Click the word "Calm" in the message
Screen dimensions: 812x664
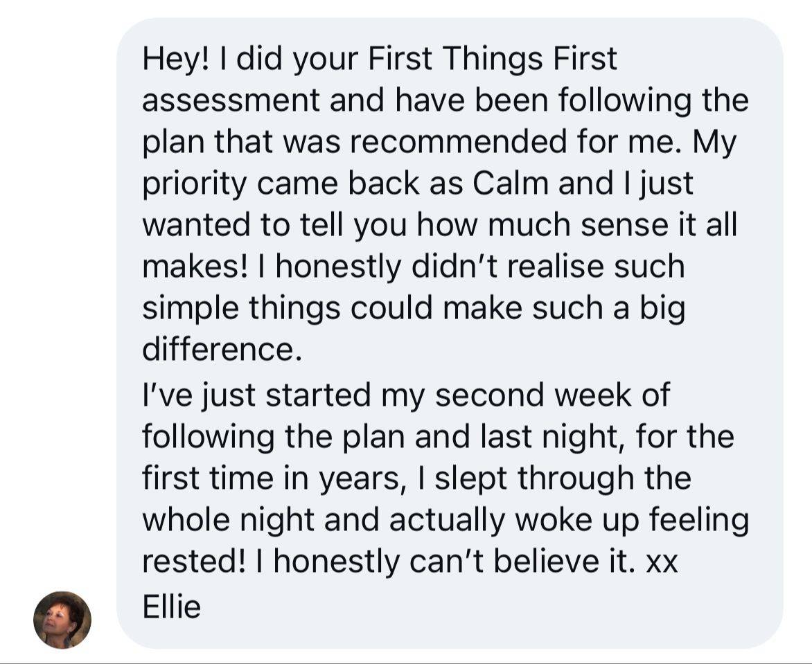tap(510, 183)
